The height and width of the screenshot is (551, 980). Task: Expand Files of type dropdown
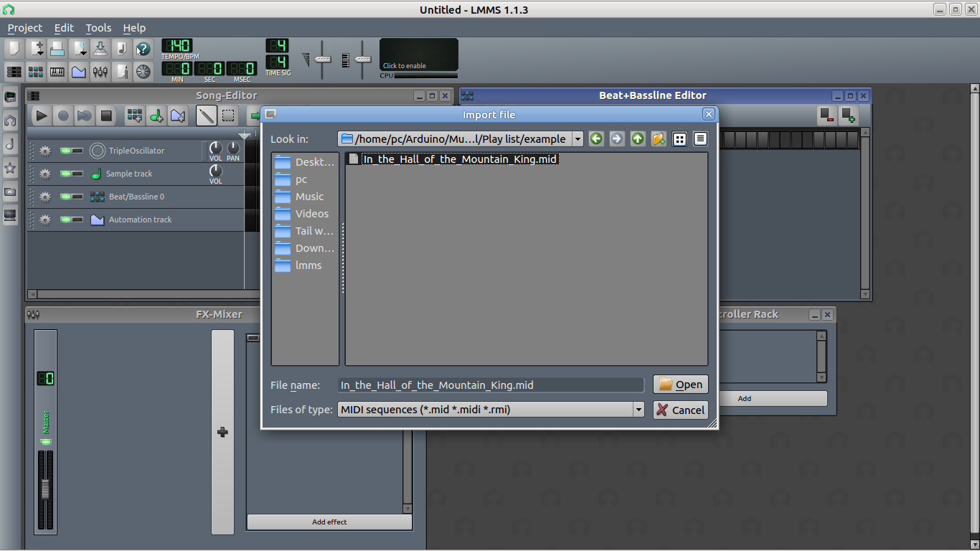click(x=639, y=410)
